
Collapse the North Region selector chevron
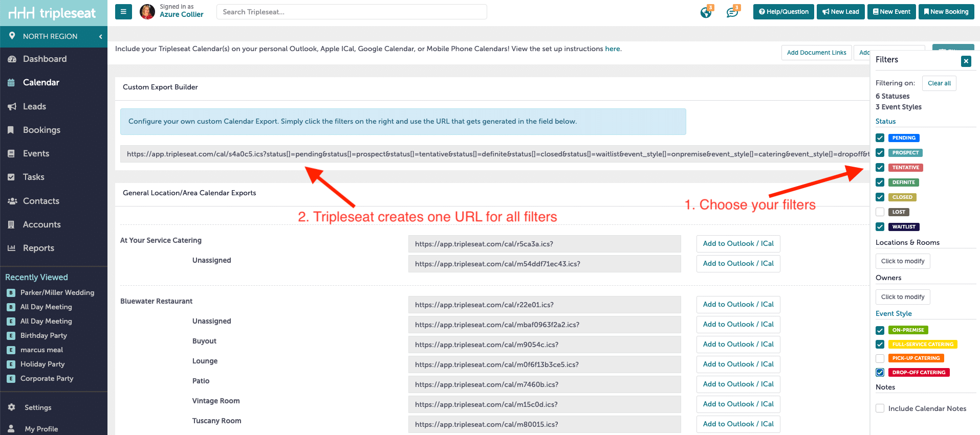100,36
